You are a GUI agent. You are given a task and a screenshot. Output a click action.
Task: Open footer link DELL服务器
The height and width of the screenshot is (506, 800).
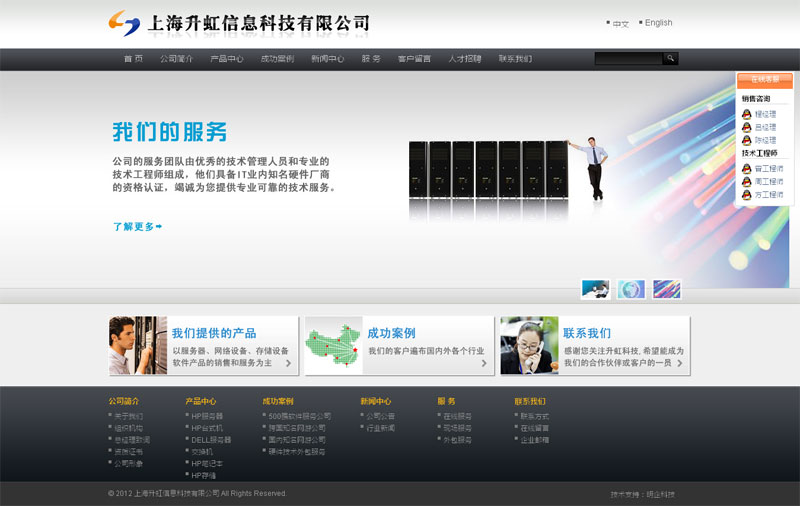click(x=211, y=440)
